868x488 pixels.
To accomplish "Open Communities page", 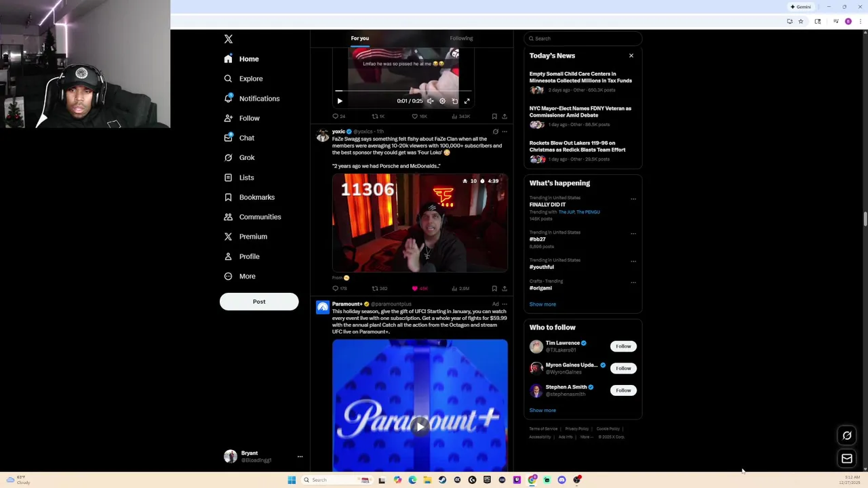I will tap(252, 217).
